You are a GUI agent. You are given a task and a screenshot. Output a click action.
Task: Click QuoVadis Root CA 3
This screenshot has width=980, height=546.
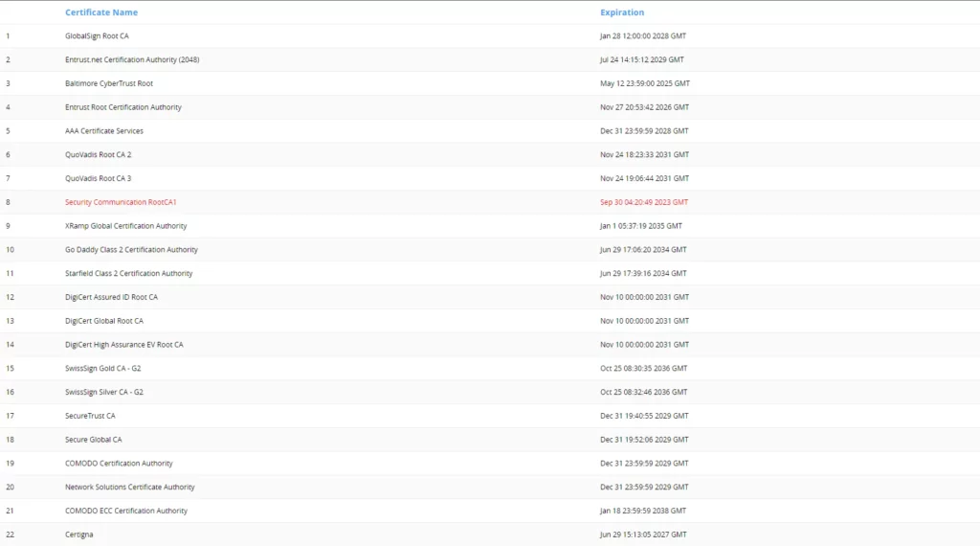coord(99,179)
